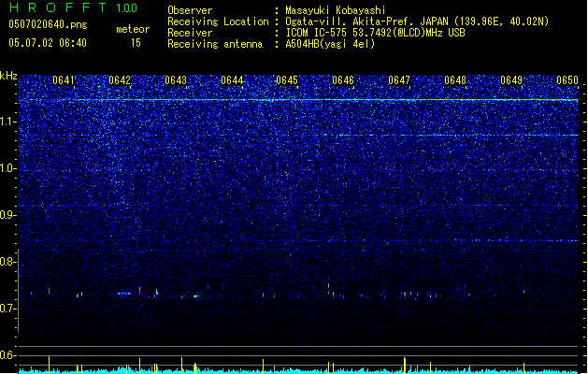Click the Receiving Location label
This screenshot has width=588, height=374.
point(218,22)
